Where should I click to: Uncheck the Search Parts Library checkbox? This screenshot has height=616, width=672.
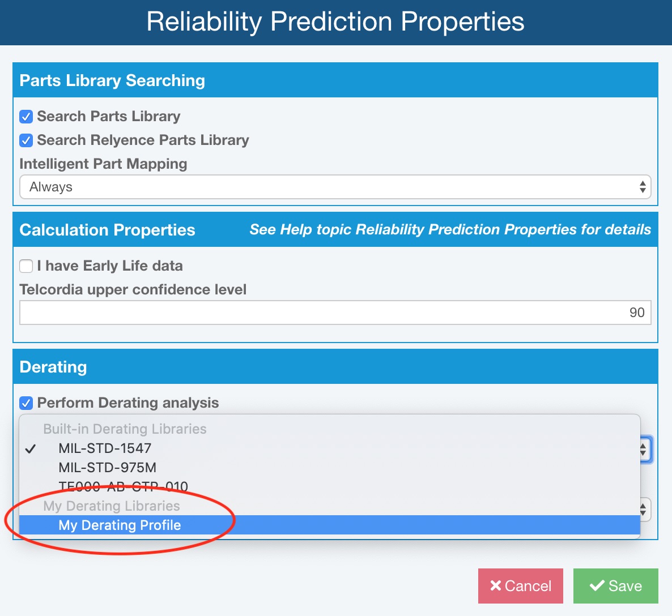[x=26, y=117]
